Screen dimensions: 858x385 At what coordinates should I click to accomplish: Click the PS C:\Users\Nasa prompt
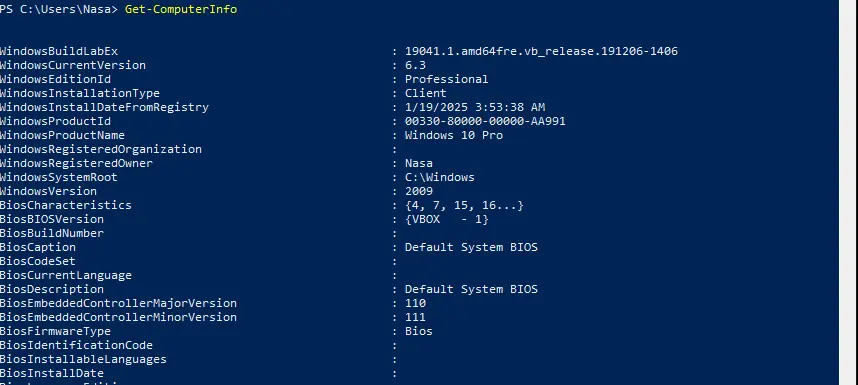tap(59, 10)
